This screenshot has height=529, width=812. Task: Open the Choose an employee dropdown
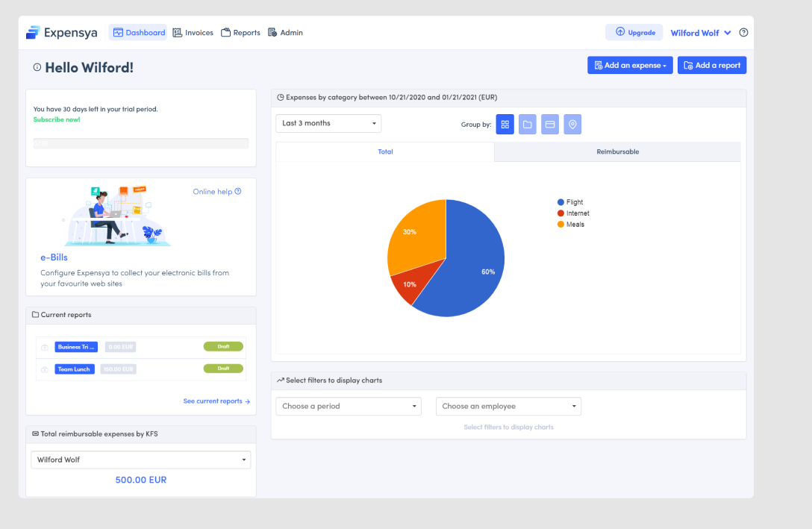[508, 407]
